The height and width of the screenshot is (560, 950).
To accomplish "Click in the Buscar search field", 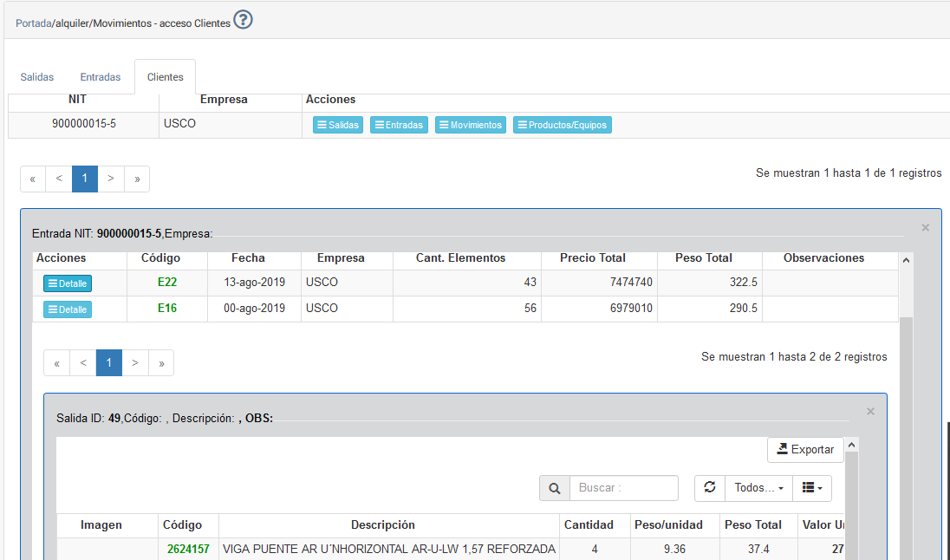I will click(623, 488).
